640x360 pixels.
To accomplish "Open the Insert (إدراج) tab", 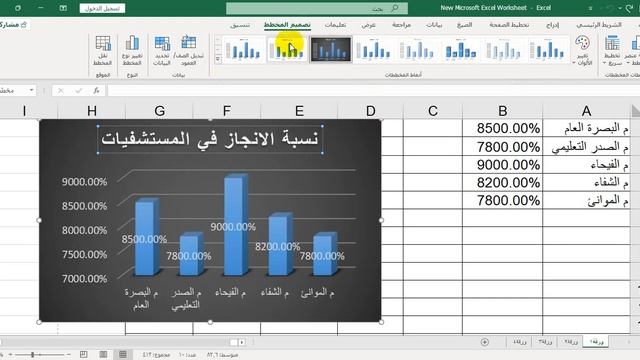I will pos(552,25).
